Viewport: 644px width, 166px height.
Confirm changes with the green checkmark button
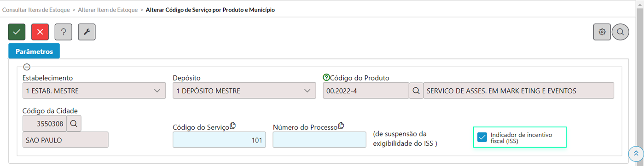(17, 32)
